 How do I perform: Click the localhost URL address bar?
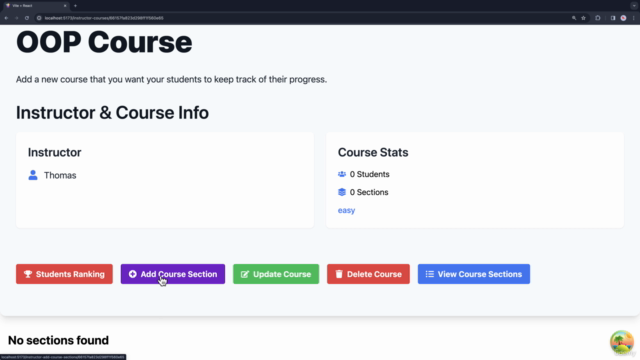tap(302, 18)
